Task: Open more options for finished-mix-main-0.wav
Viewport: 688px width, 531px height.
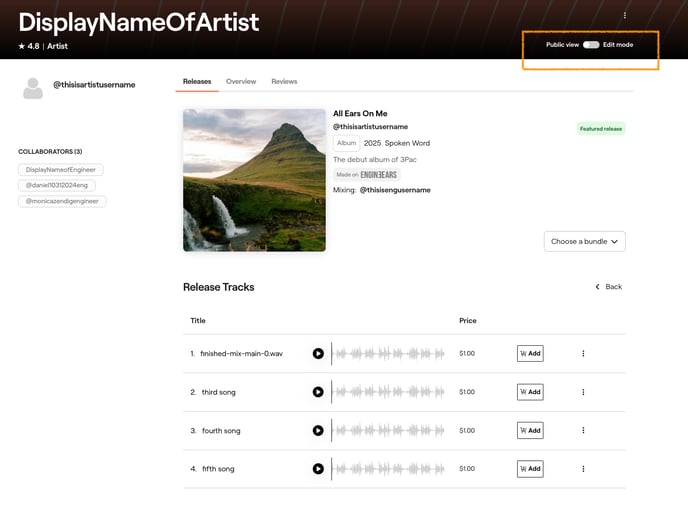Action: pyautogui.click(x=583, y=353)
